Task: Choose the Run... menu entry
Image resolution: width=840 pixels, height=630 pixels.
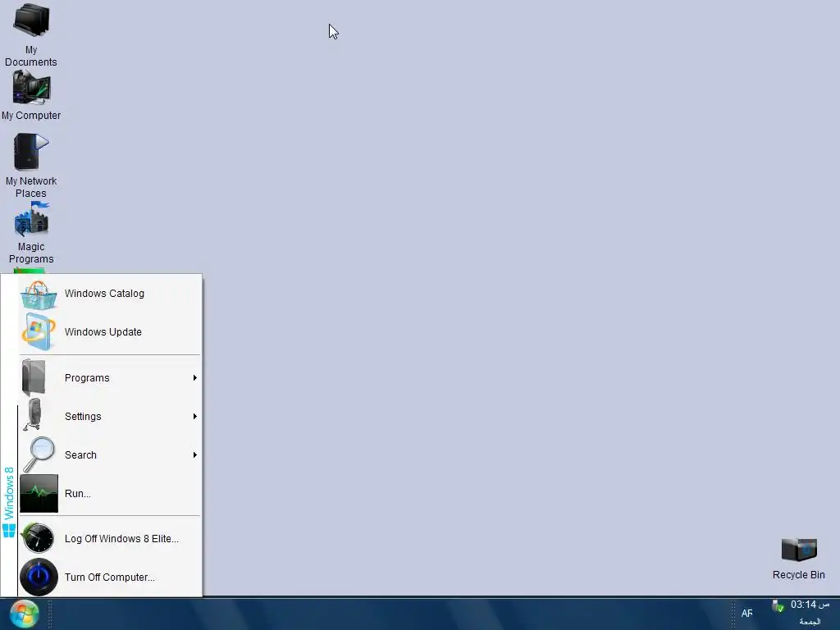Action: tap(111, 493)
